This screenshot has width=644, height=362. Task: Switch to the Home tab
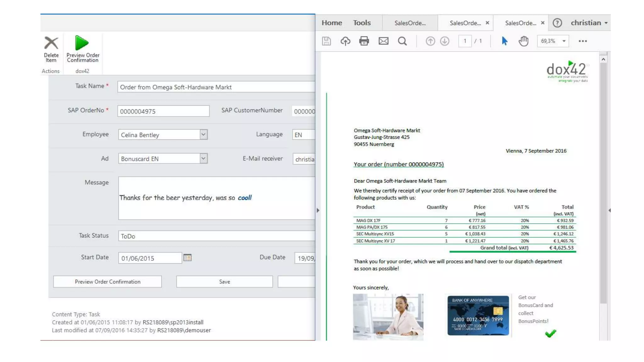coord(331,23)
